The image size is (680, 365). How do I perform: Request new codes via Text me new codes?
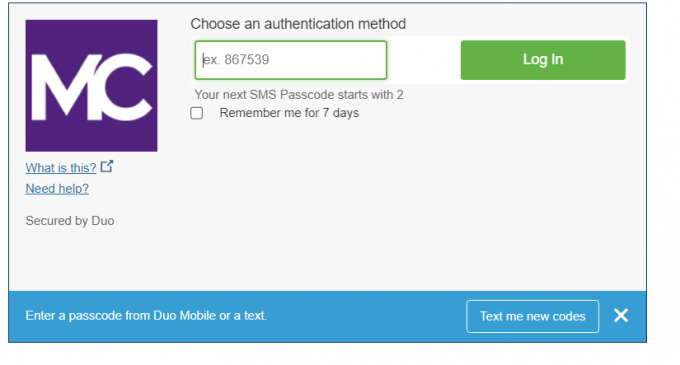pyautogui.click(x=533, y=316)
